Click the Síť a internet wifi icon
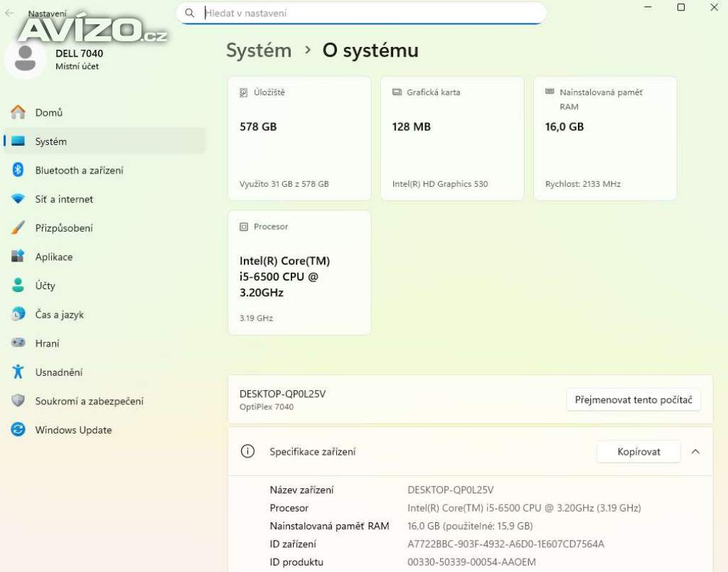The image size is (728, 572). (18, 199)
